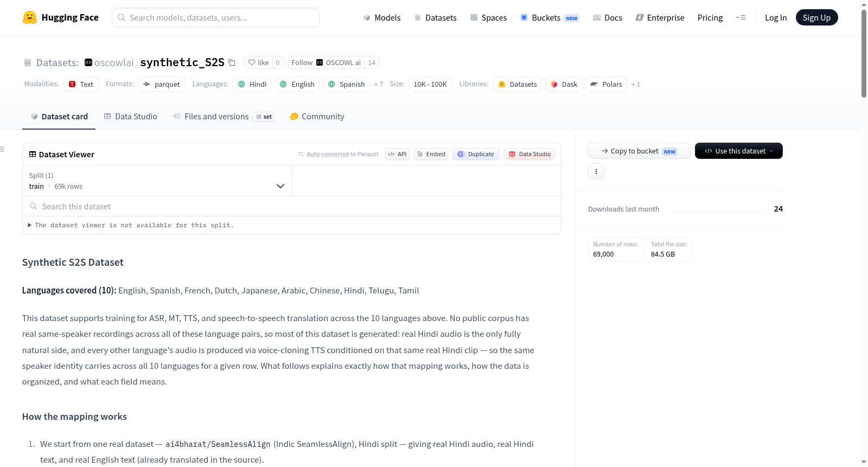Go to Buckets in the navigation
The width and height of the screenshot is (868, 467).
click(550, 17)
